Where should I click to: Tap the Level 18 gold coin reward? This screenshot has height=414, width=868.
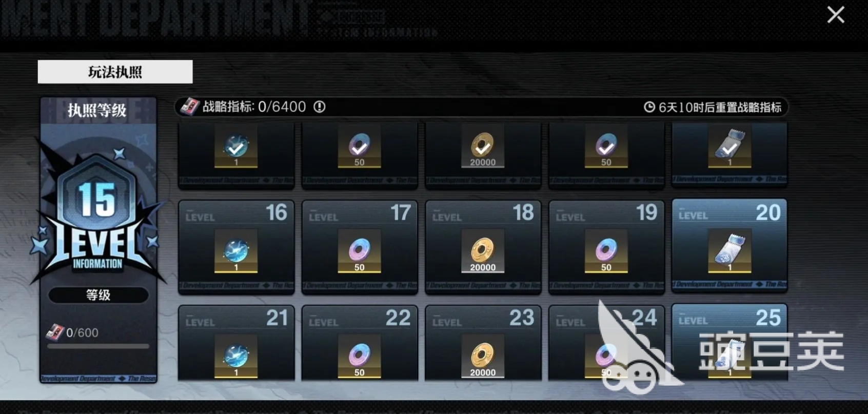483,251
